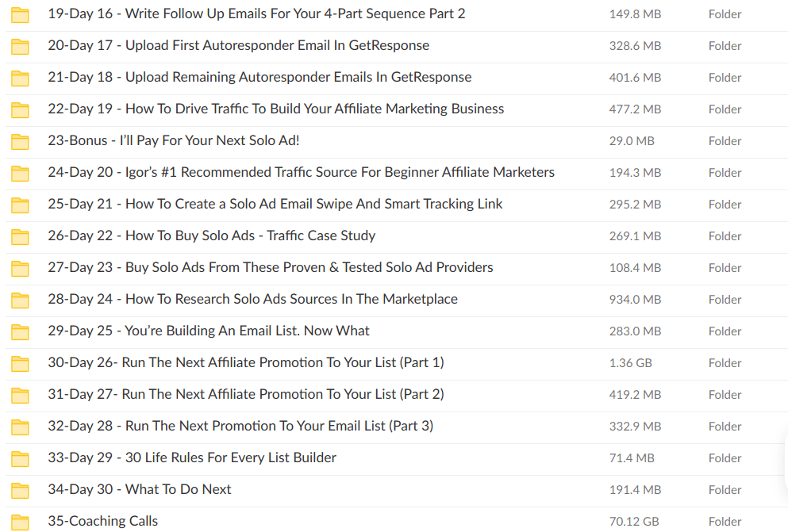The height and width of the screenshot is (532, 788).
Task: Click folder icon next to 20-Day 17
Action: (x=20, y=46)
